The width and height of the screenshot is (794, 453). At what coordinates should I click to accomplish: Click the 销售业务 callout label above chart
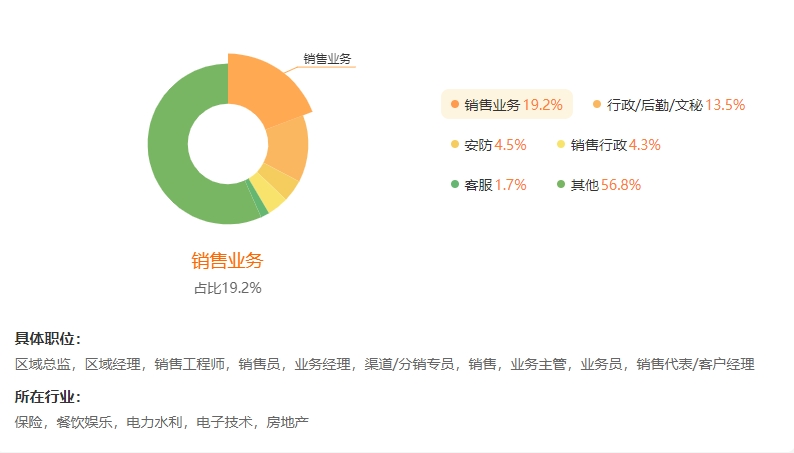click(x=327, y=59)
